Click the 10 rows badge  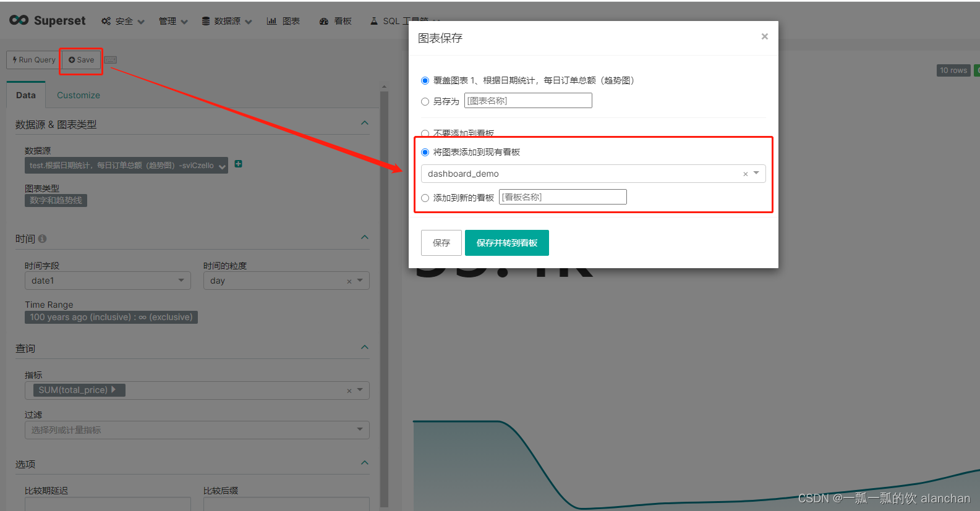[953, 70]
